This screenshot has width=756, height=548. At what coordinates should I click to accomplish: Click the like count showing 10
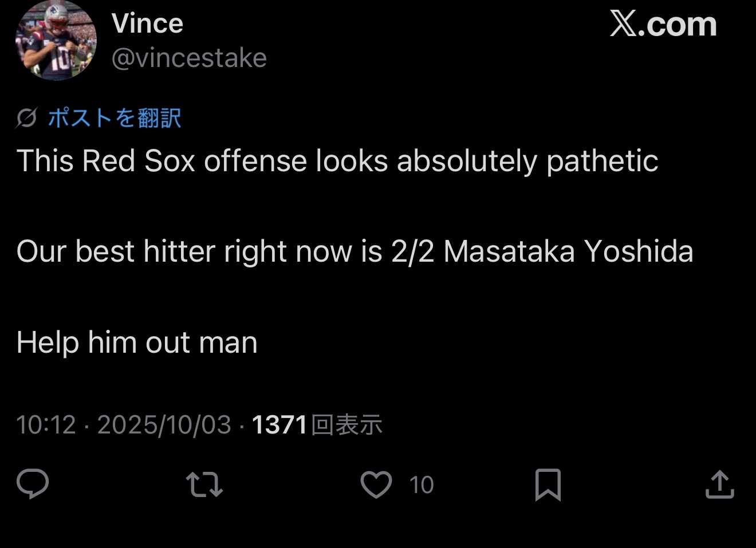pos(422,485)
